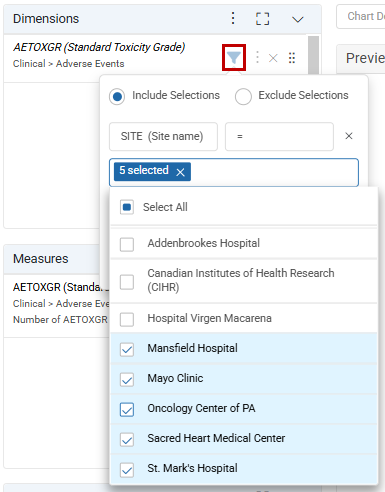Open AETOXGR dimension row options menu
Image resolution: width=385 pixels, height=492 pixels.
[257, 57]
